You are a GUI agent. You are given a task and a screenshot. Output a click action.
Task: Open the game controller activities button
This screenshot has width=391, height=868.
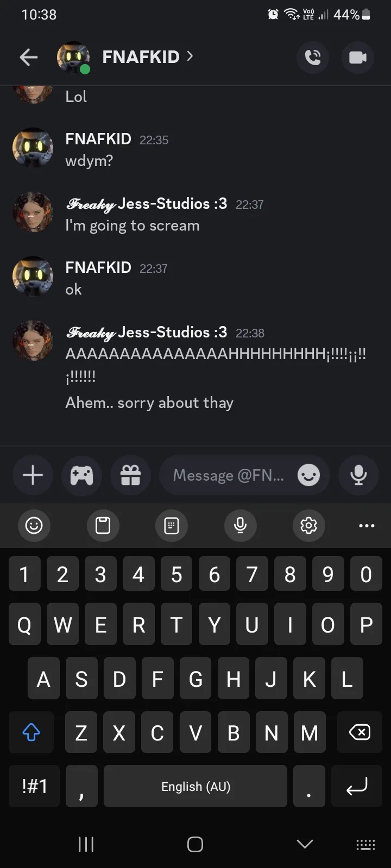pos(81,475)
